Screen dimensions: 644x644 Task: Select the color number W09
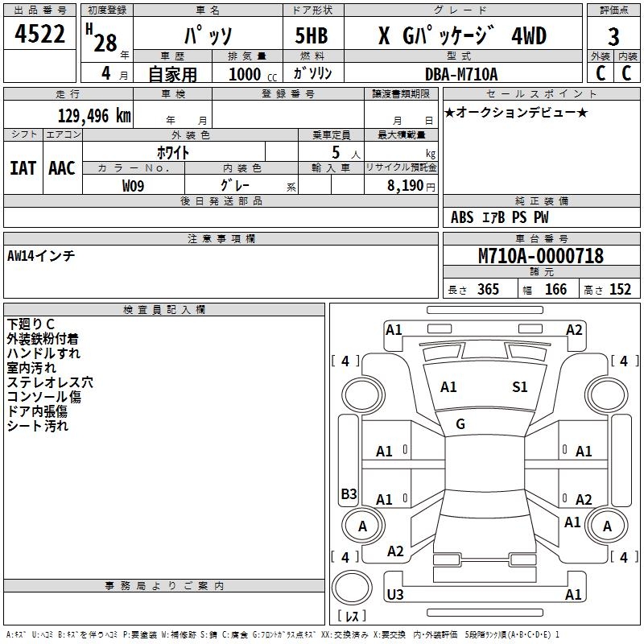(x=133, y=186)
